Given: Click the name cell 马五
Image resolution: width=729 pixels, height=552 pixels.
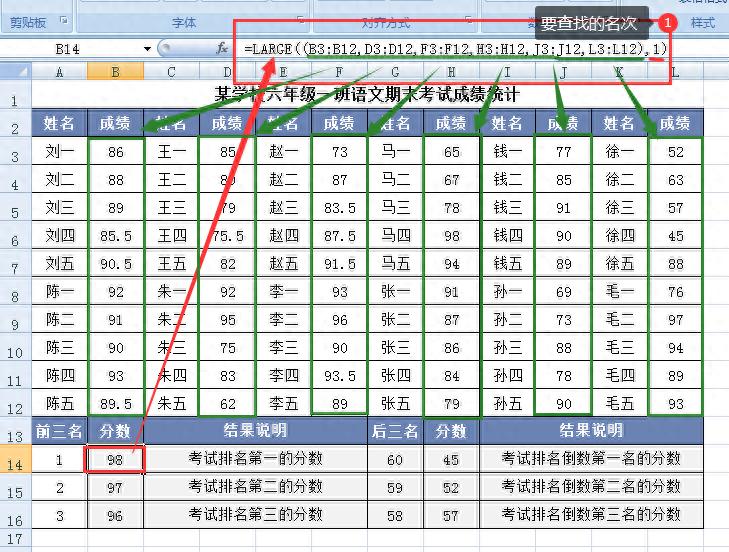Looking at the screenshot, I should pos(395,264).
